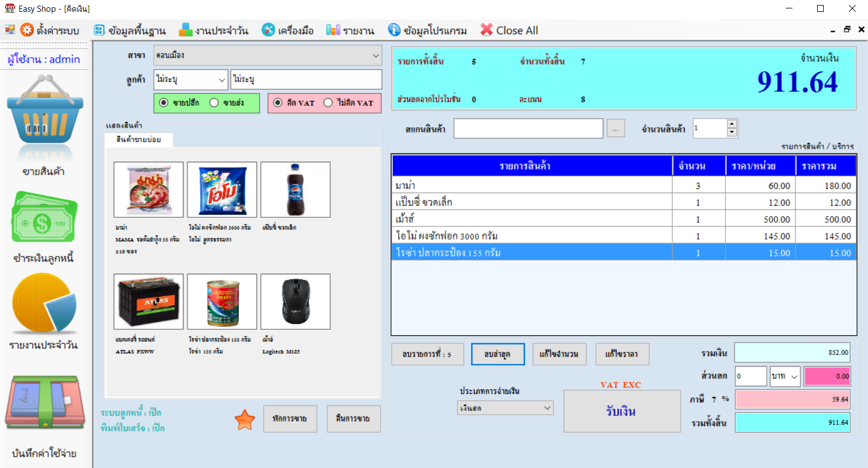Decrease product quantity with down arrow
The height and width of the screenshot is (468, 868).
[x=732, y=133]
